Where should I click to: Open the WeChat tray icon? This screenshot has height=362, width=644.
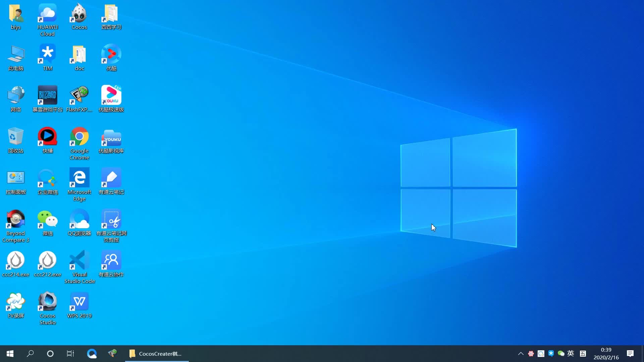click(x=561, y=354)
